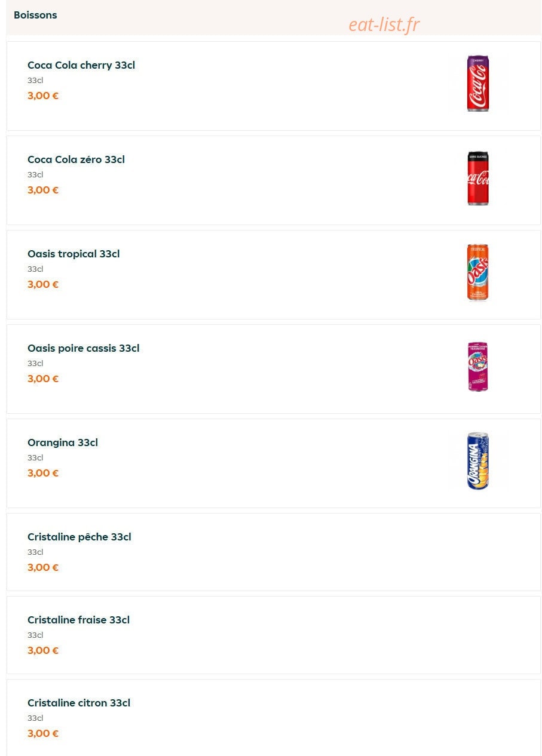Viewport: 542px width, 756px height.
Task: Click the Oasis poire cassis can image
Action: coord(477,367)
